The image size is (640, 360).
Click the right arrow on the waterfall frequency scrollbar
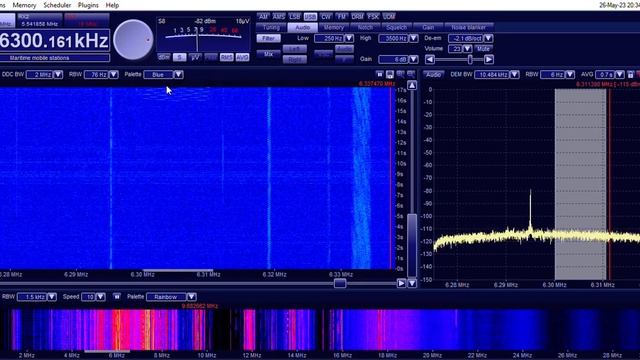(401, 283)
